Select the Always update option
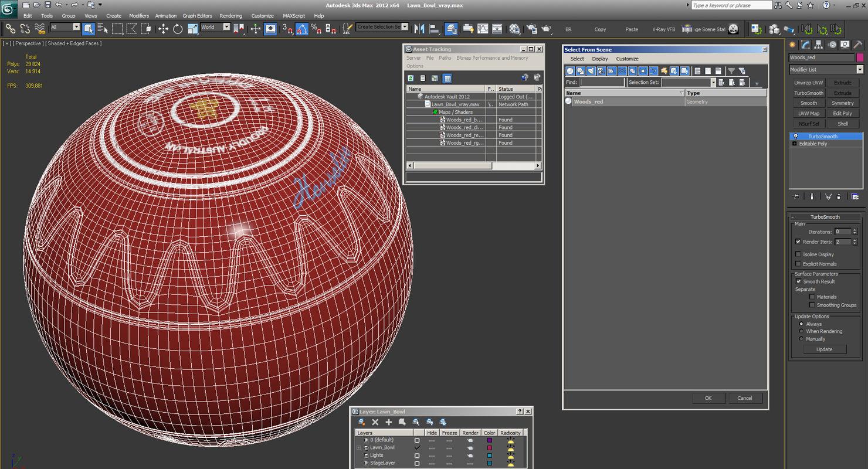The height and width of the screenshot is (469, 868). click(801, 324)
